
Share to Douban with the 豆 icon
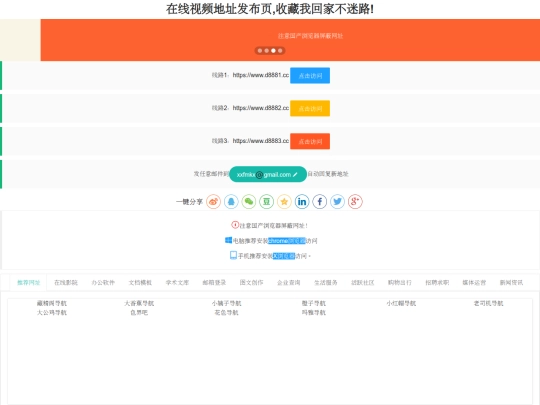pyautogui.click(x=267, y=201)
